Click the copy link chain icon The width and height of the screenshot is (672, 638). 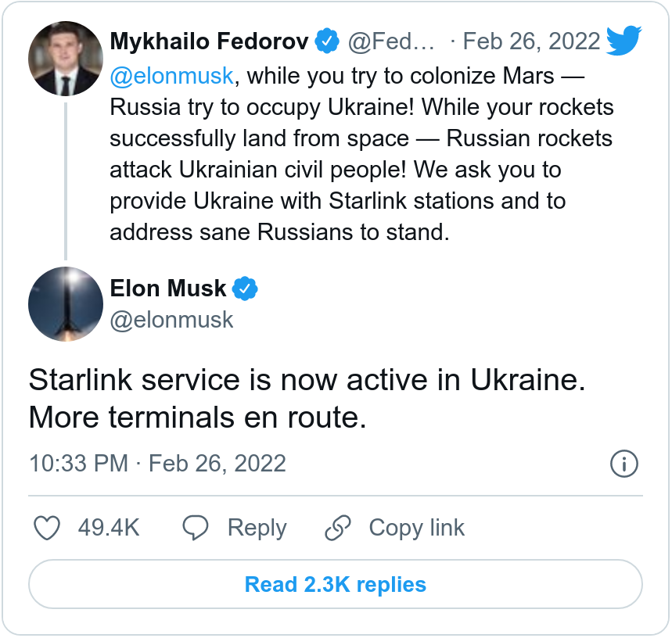tap(338, 529)
